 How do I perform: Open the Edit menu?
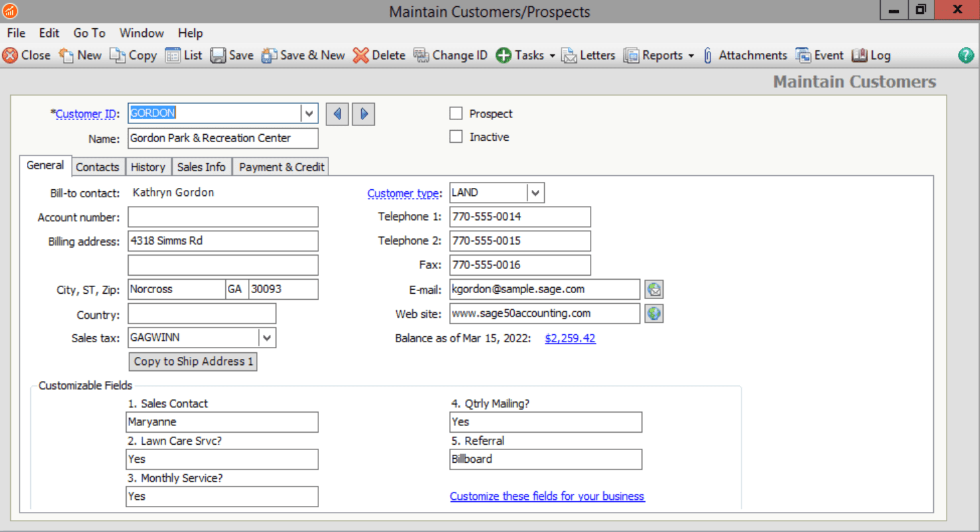click(49, 33)
